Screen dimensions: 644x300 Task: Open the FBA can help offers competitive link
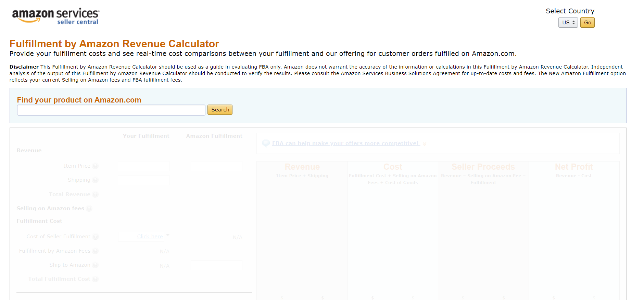(x=345, y=143)
